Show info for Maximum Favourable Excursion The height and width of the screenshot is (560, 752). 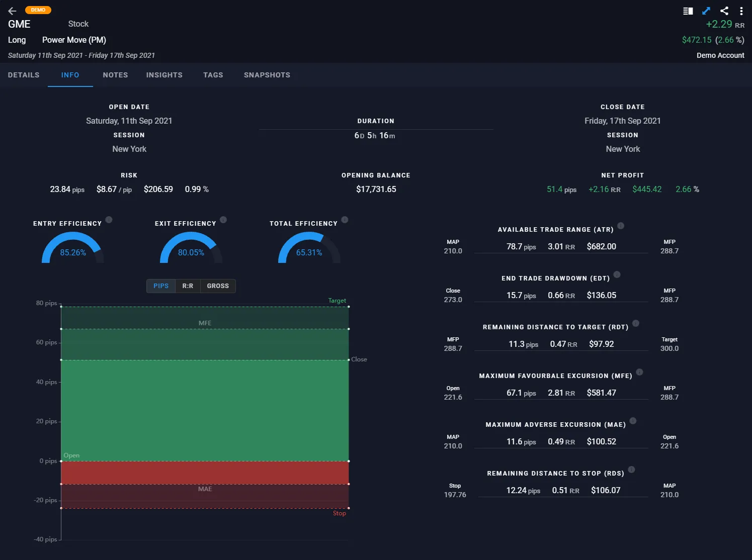click(x=640, y=372)
